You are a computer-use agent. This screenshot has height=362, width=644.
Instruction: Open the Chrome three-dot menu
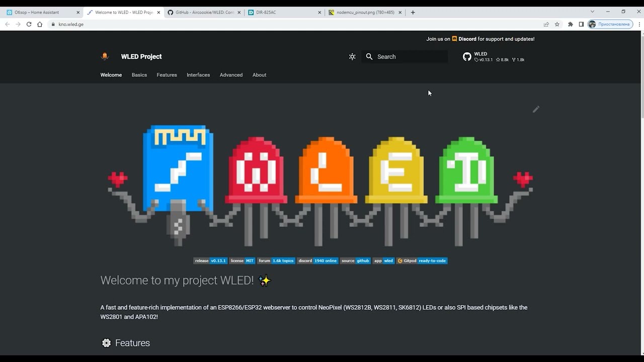coord(640,24)
